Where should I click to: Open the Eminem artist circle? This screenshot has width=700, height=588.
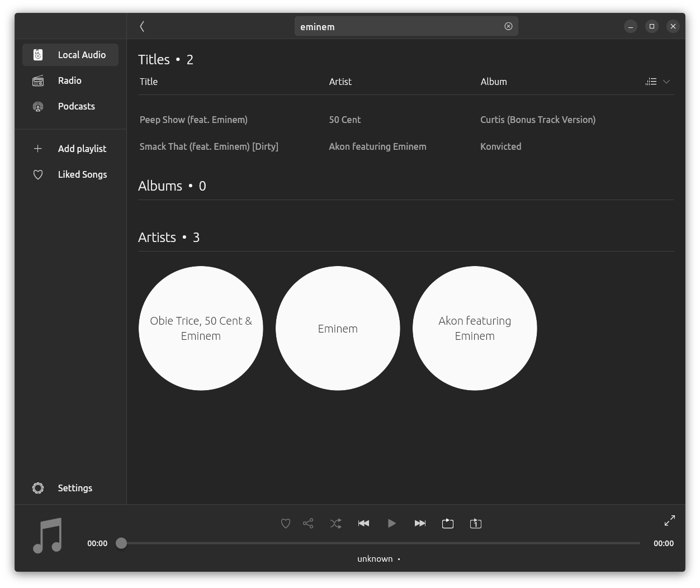tap(338, 329)
